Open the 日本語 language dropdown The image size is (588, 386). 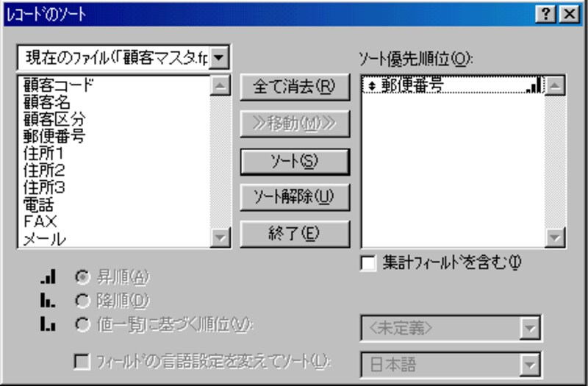pos(530,364)
